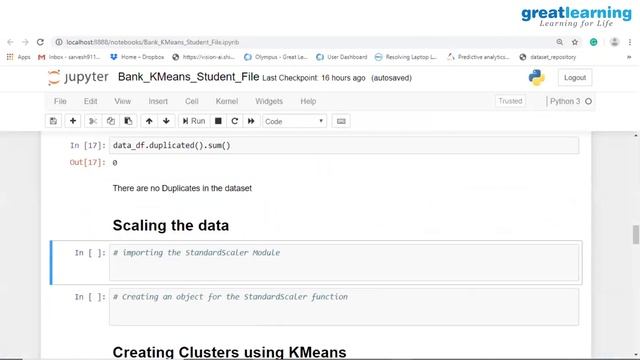This screenshot has height=360, width=640.
Task: Click the Trusted notebook indicator
Action: (510, 101)
